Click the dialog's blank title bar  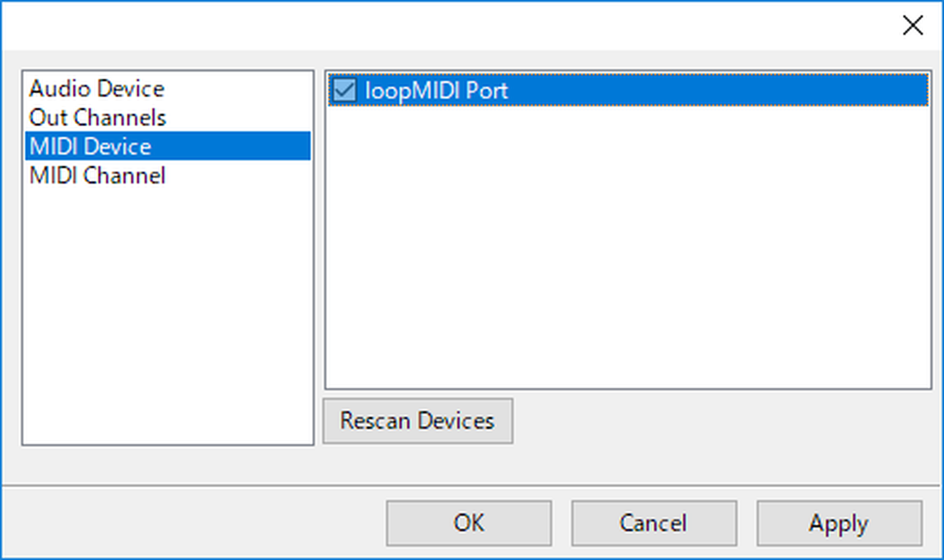(x=441, y=25)
